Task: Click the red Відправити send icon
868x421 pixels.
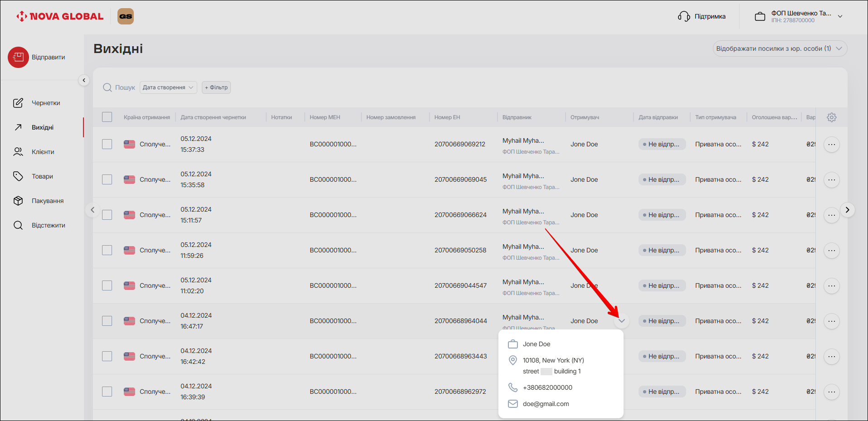Action: [x=18, y=58]
